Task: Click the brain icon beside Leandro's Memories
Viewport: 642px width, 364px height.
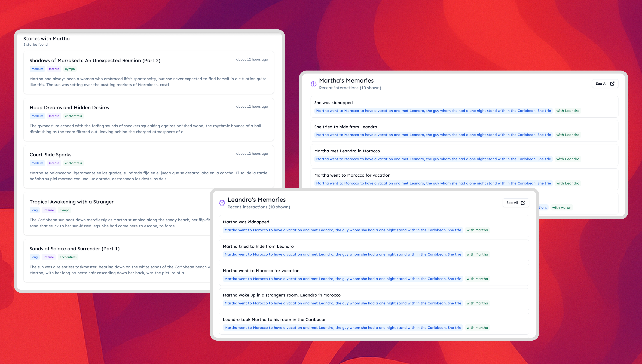Action: [x=222, y=203]
